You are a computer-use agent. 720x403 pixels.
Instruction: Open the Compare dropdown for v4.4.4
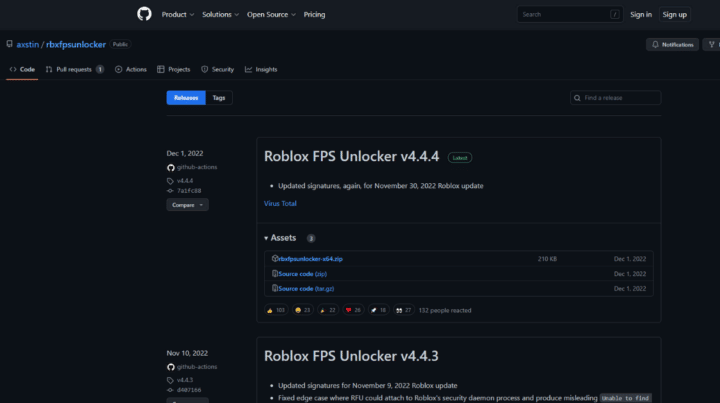[187, 205]
